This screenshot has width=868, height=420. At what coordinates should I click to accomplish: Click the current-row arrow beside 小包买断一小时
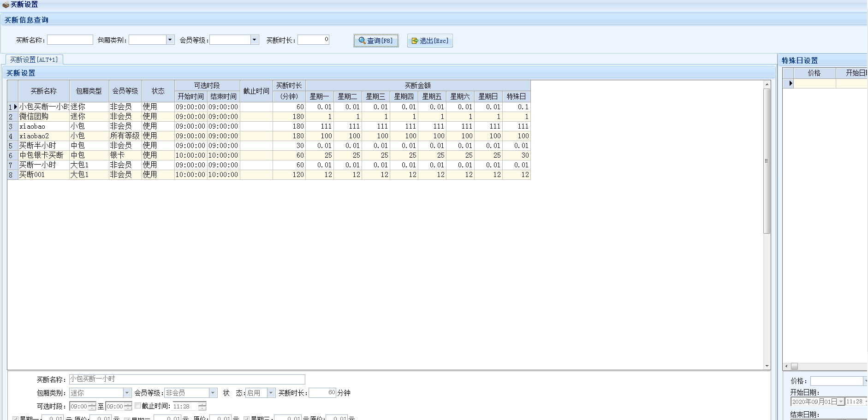click(x=15, y=107)
